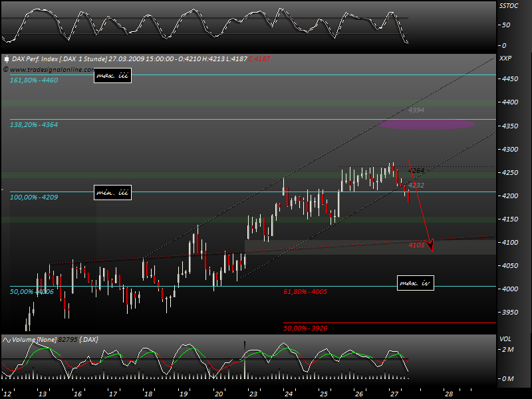This screenshot has width=532, height=399.
Task: Click the red closing value C:4187
Action: click(x=259, y=59)
